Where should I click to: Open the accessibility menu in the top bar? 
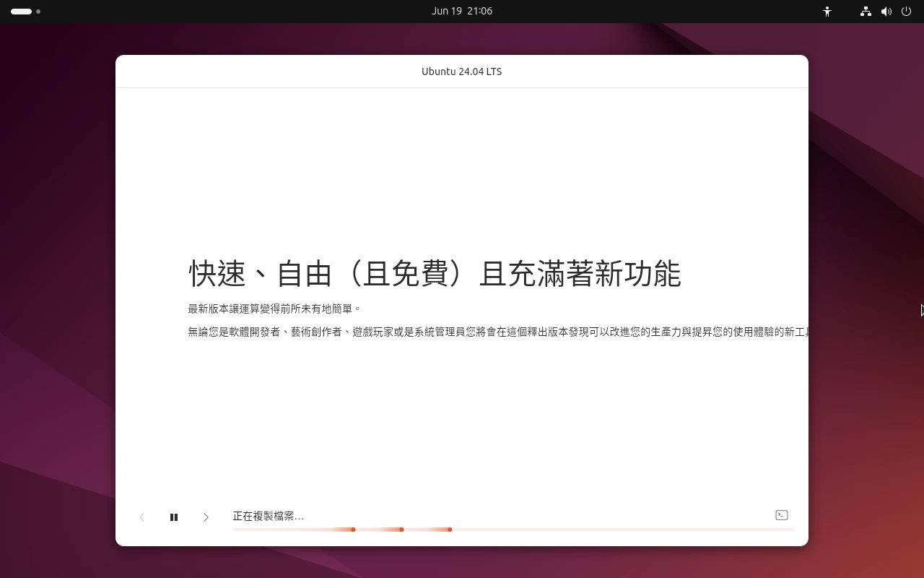point(827,12)
